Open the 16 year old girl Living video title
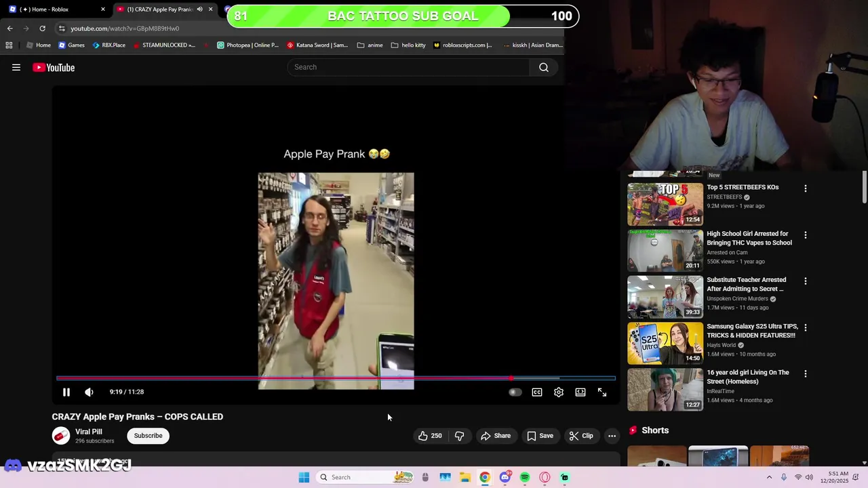 748,377
